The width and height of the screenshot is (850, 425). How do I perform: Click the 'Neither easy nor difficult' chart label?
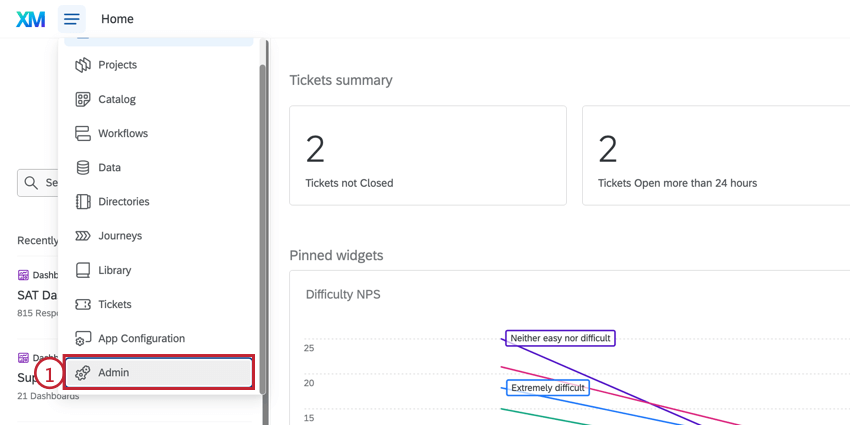pos(560,338)
